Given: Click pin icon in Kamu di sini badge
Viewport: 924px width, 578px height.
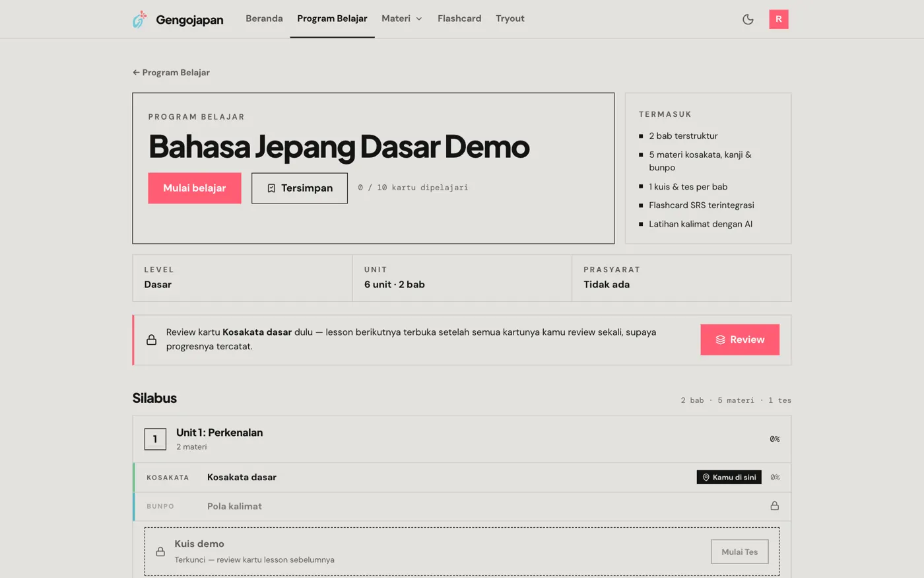Looking at the screenshot, I should tap(706, 477).
